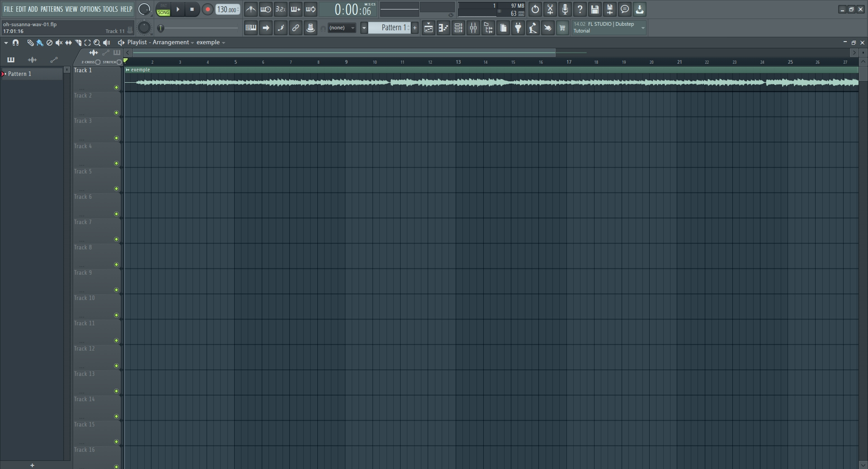The width and height of the screenshot is (868, 469).
Task: Stop playback with the Stop button
Action: click(192, 9)
